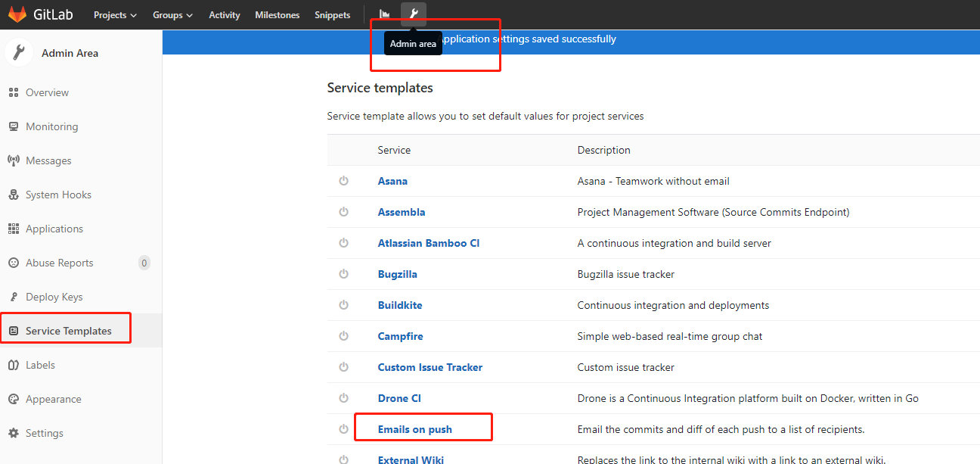Switch to the Activity menu item

pos(224,14)
